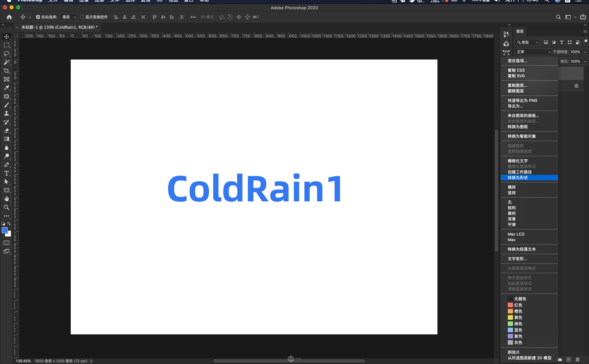Swap foreground and background colors
This screenshot has width=589, height=364.
click(9, 224)
